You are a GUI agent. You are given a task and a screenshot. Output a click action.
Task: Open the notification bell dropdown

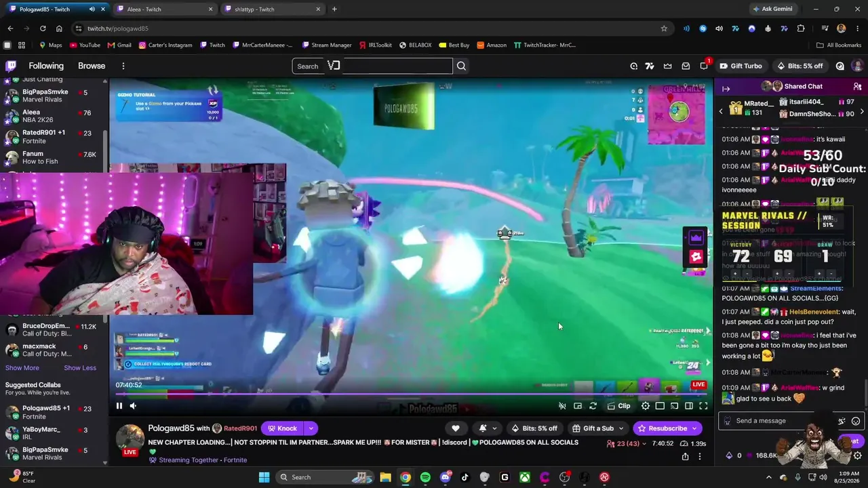point(487,428)
